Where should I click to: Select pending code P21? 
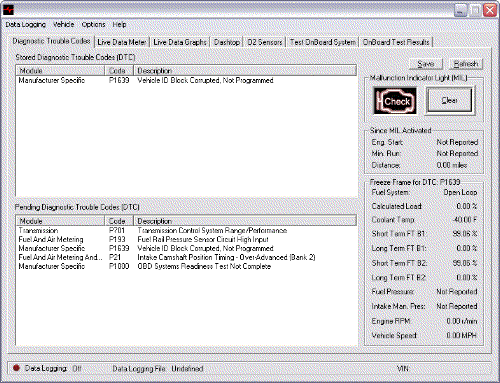click(x=115, y=257)
